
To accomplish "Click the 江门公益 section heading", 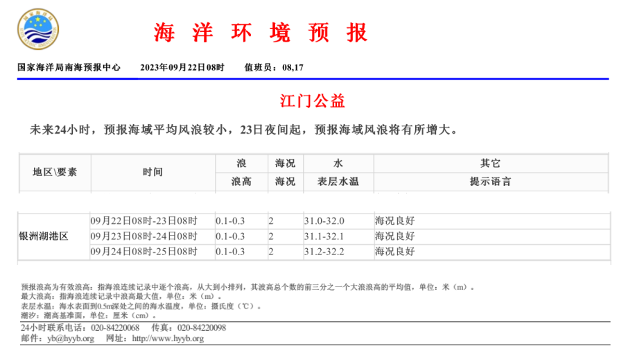I will click(313, 101).
